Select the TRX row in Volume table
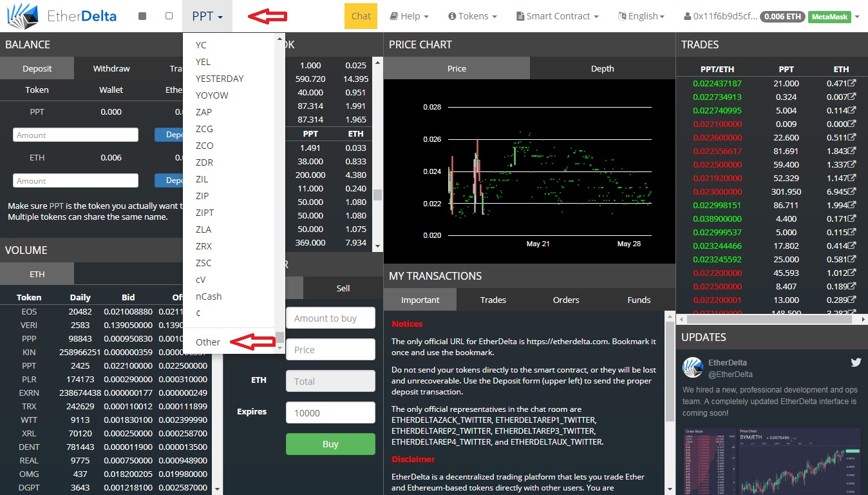Viewport: 868px width, 495px height. point(105,406)
